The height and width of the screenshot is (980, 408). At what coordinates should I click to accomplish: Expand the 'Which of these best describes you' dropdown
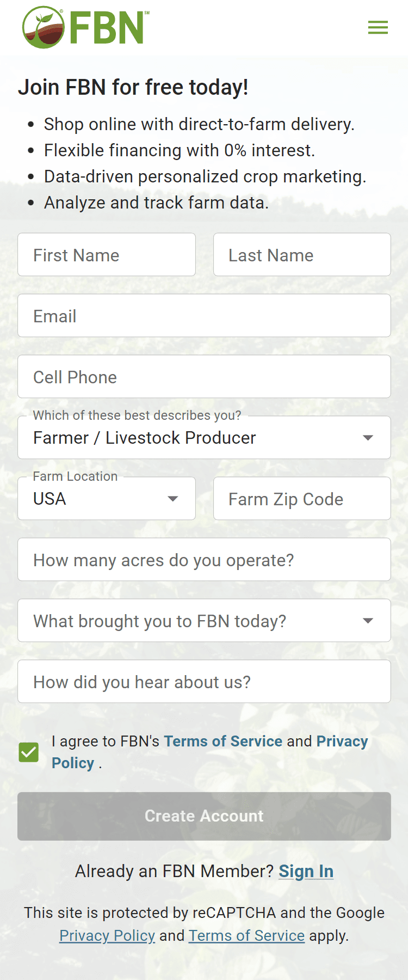coord(204,438)
